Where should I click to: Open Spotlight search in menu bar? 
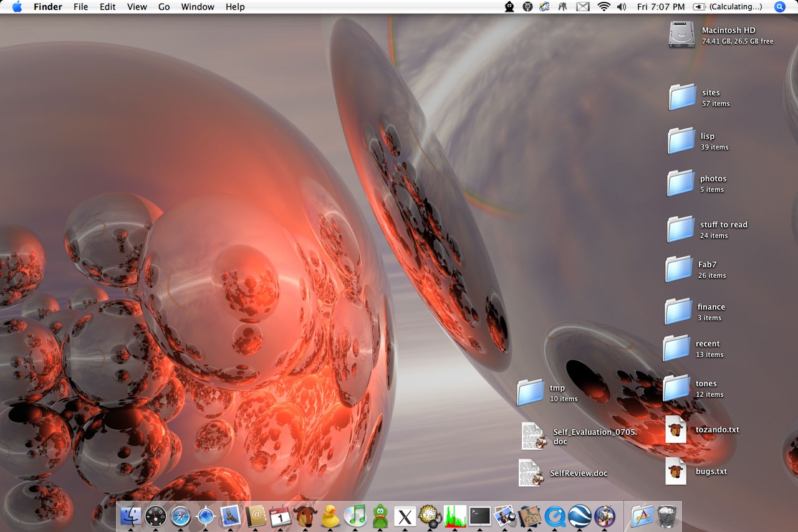point(779,7)
